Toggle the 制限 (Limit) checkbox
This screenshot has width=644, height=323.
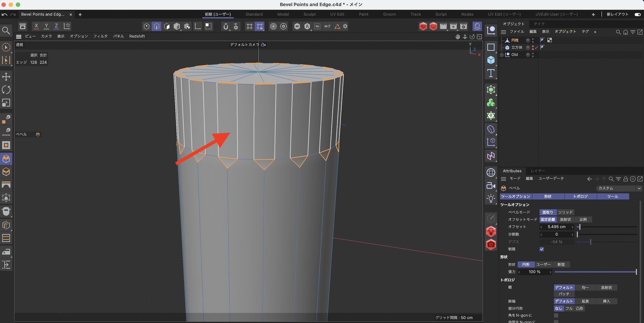pos(542,249)
